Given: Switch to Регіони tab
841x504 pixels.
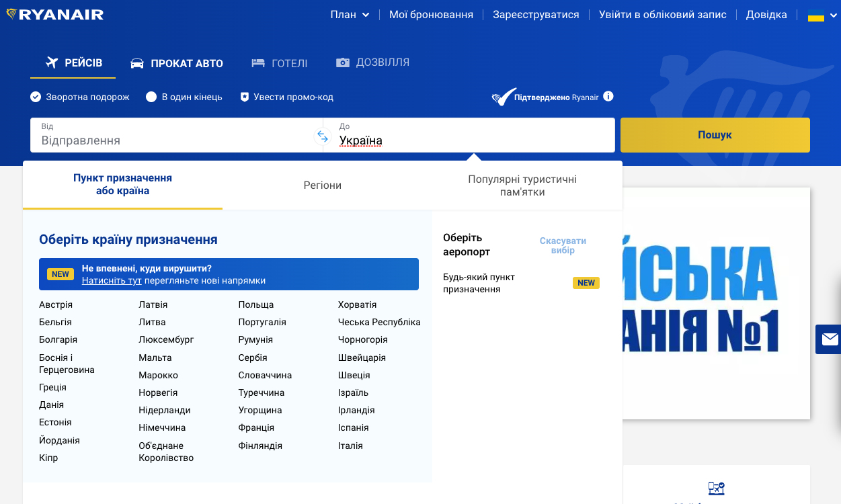Looking at the screenshot, I should 323,185.
